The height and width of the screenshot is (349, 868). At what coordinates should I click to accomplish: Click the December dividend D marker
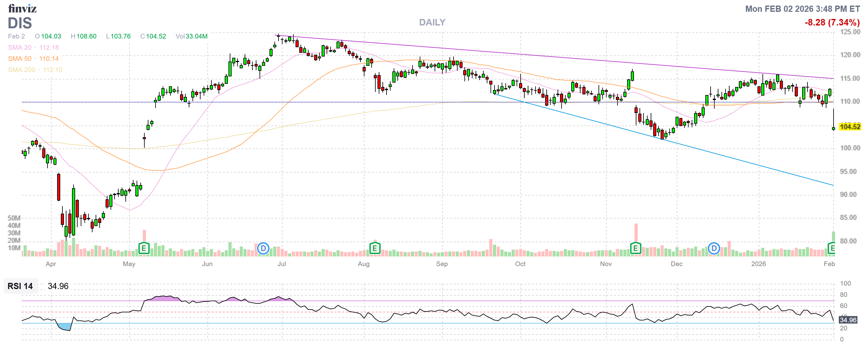point(714,249)
